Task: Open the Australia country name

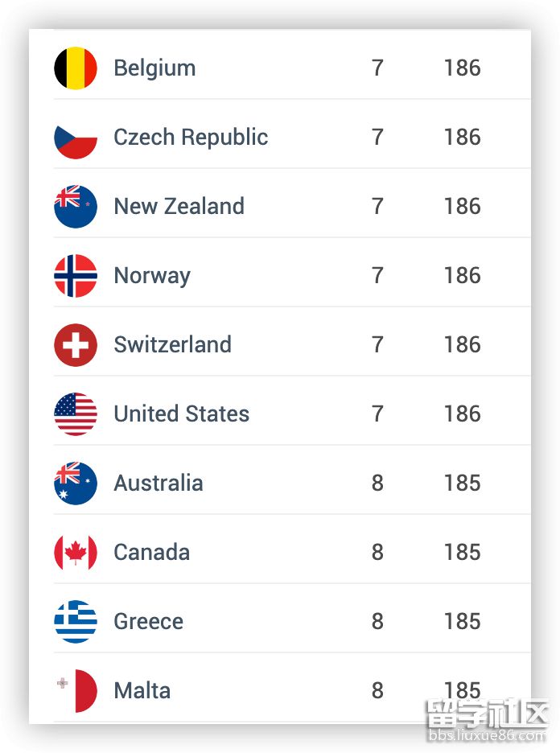Action: (x=158, y=483)
